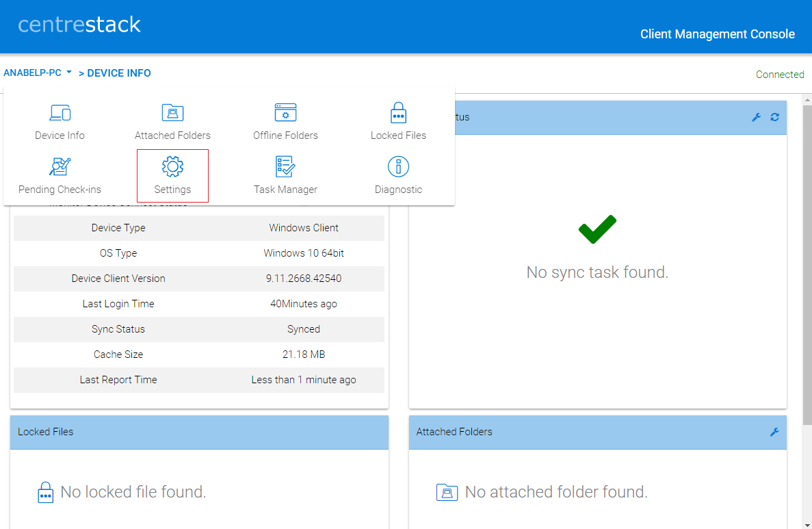The height and width of the screenshot is (529, 812).
Task: Select the 21.18 MB value
Action: click(x=304, y=355)
